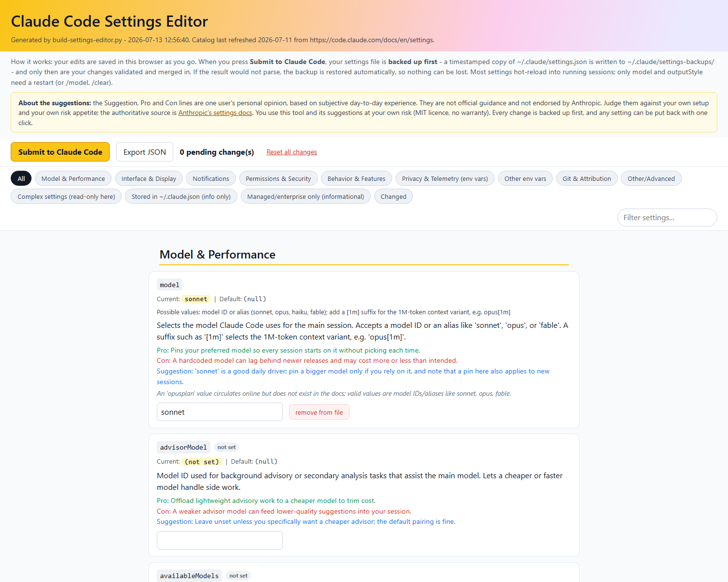Select Stored in ~/.claude.json (info only) pill
728x582 pixels.
[181, 196]
